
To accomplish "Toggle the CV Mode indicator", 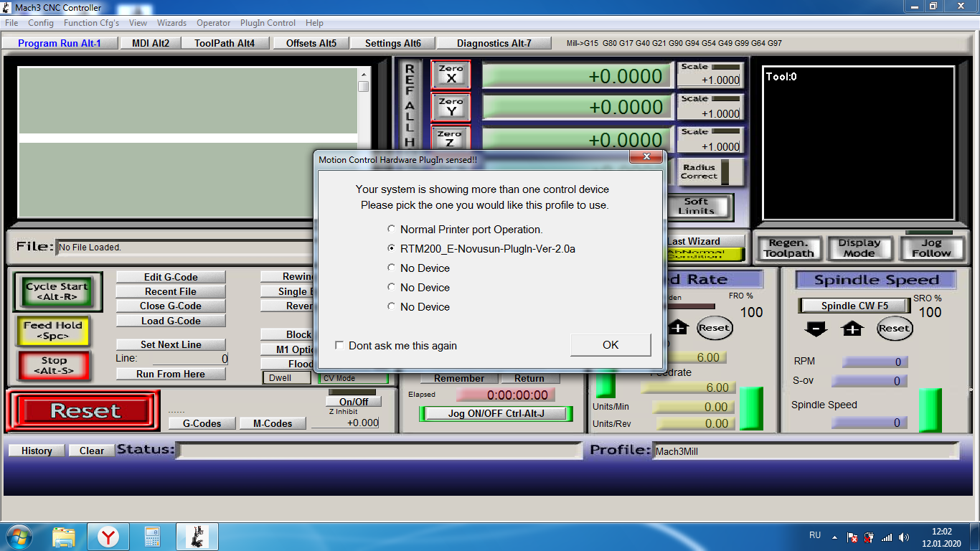I will tap(353, 378).
